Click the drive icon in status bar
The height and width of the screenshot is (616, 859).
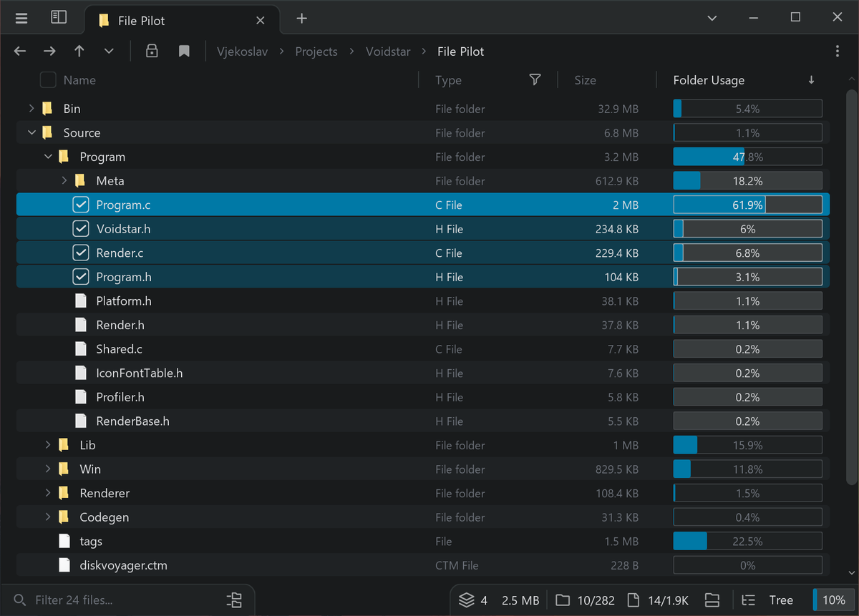pos(712,600)
